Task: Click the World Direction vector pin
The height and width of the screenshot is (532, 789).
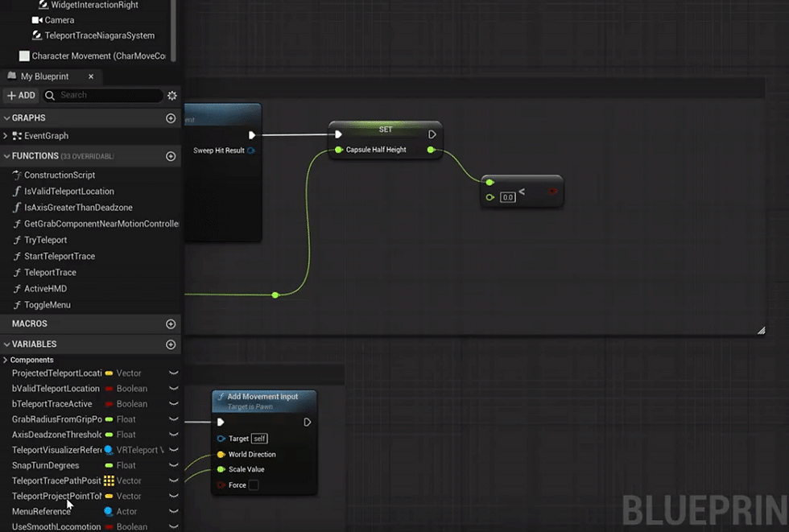Action: (221, 454)
